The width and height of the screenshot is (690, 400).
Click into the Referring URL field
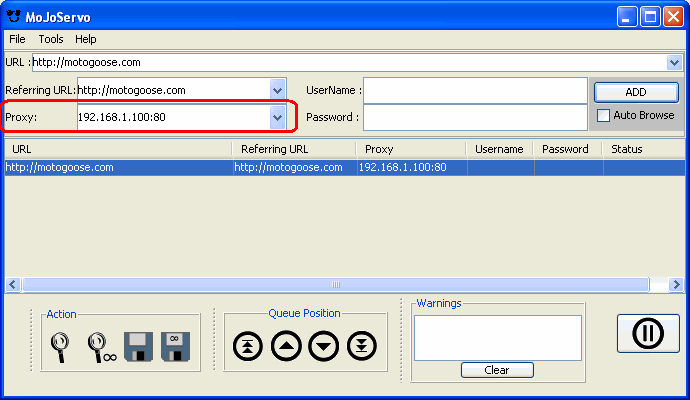point(173,90)
